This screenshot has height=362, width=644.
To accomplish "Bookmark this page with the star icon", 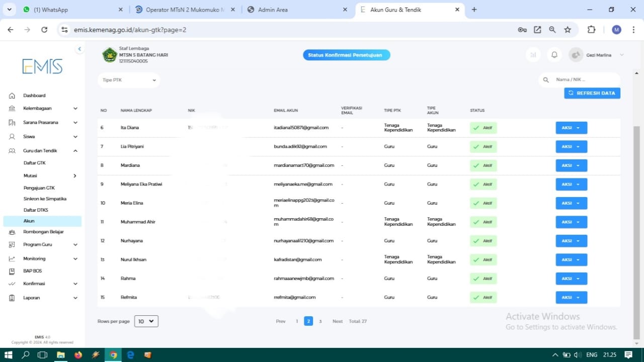I will (x=568, y=30).
